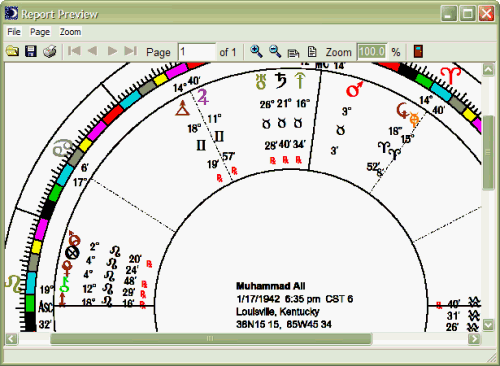Viewport: 500px width, 366px height.
Task: Show whole page icon in toolbar
Action: [312, 52]
